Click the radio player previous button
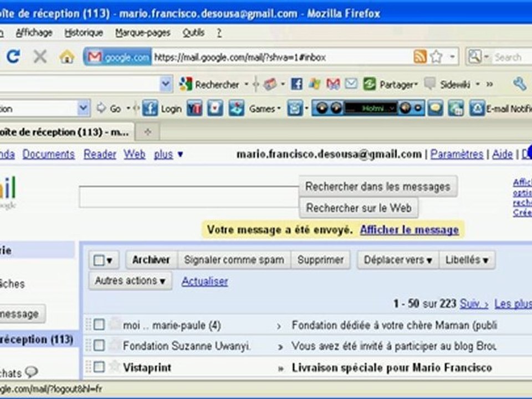Image resolution: width=532 pixels, height=399 pixels. (x=322, y=108)
